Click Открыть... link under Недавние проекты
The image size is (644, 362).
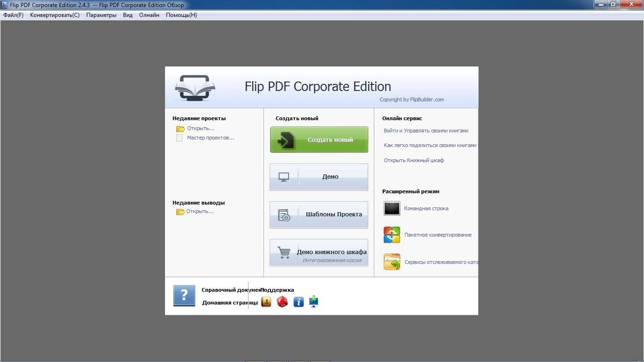tap(201, 128)
